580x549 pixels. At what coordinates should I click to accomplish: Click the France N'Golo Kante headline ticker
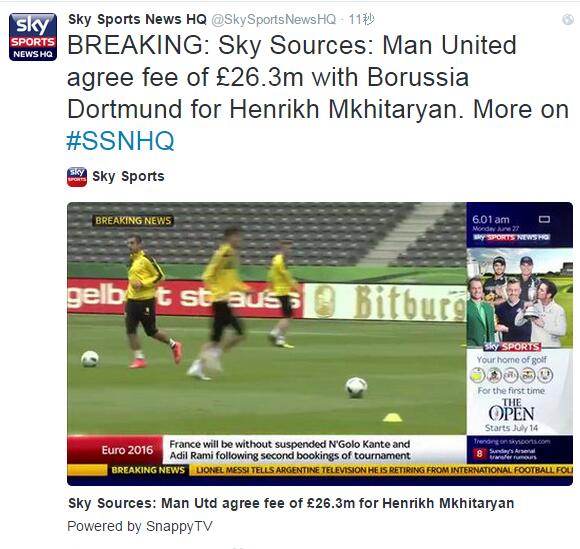pyautogui.click(x=290, y=449)
